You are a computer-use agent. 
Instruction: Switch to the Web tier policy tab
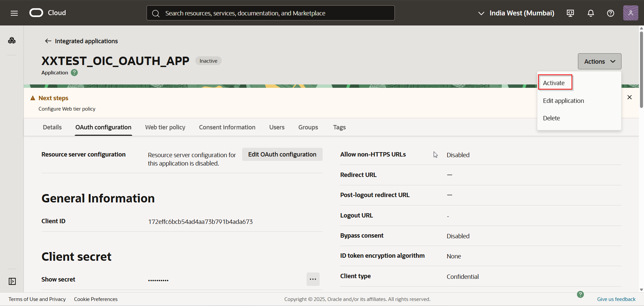(165, 127)
